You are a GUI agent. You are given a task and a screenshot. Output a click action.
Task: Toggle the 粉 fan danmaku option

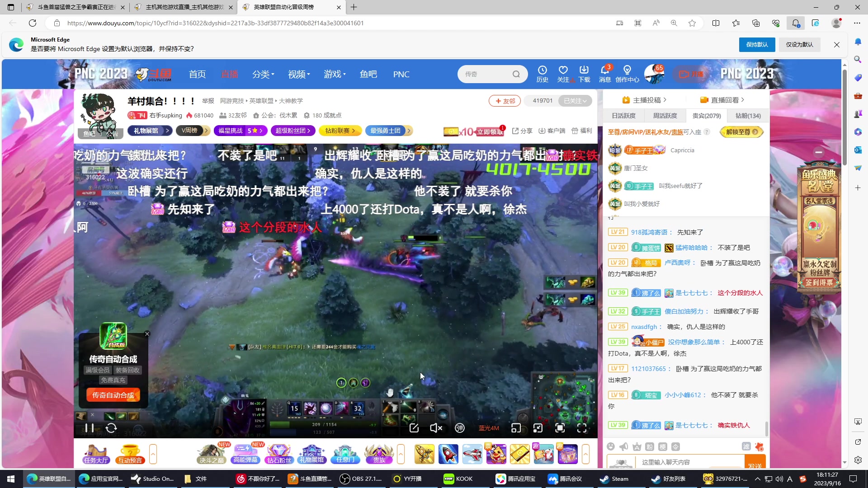click(650, 446)
